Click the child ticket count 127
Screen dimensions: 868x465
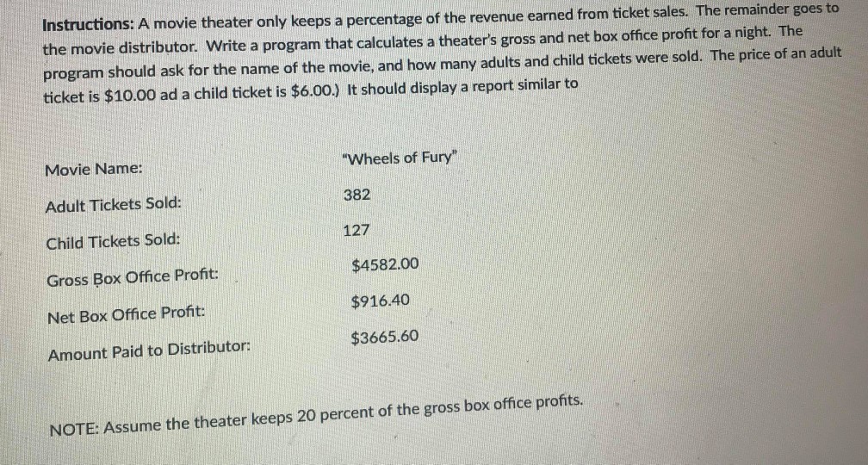click(356, 231)
